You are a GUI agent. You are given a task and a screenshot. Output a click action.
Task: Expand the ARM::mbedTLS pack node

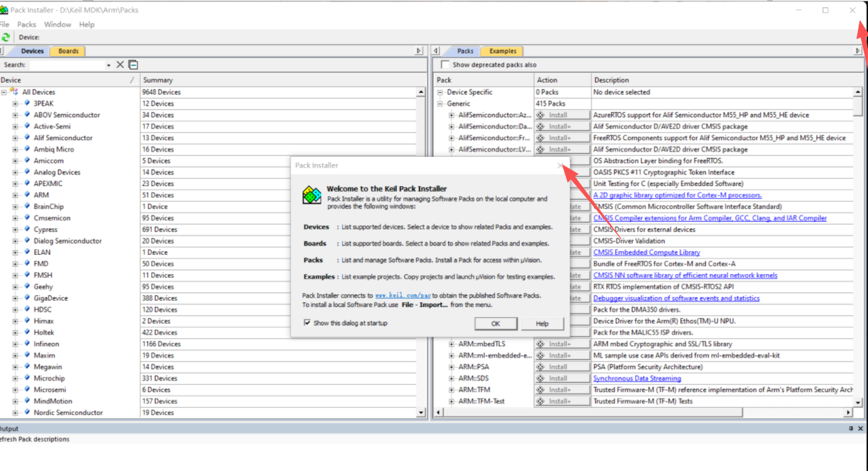(x=452, y=344)
